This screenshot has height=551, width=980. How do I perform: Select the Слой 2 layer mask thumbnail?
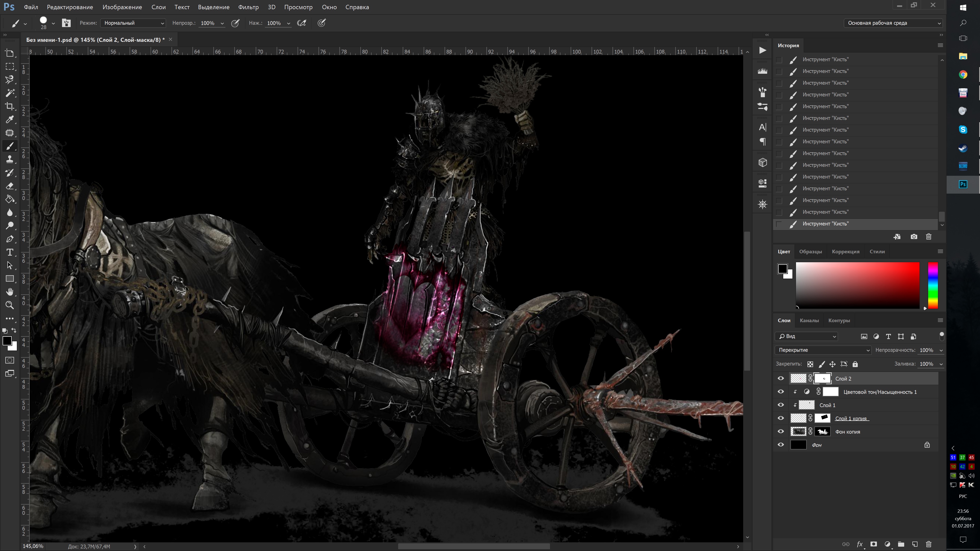point(823,378)
